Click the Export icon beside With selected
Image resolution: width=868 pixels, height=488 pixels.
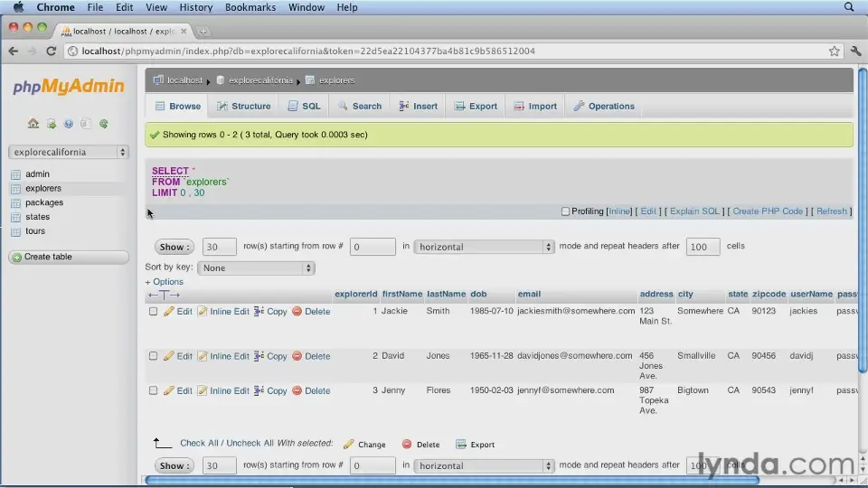[x=460, y=445]
